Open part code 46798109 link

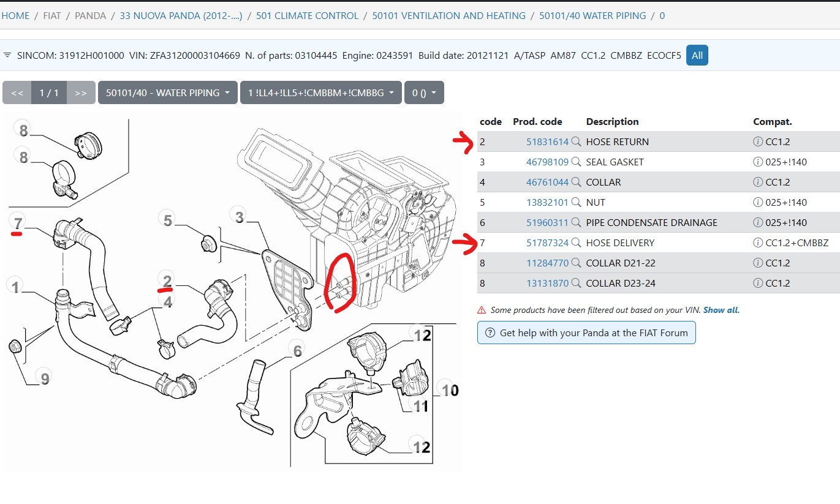(x=548, y=162)
